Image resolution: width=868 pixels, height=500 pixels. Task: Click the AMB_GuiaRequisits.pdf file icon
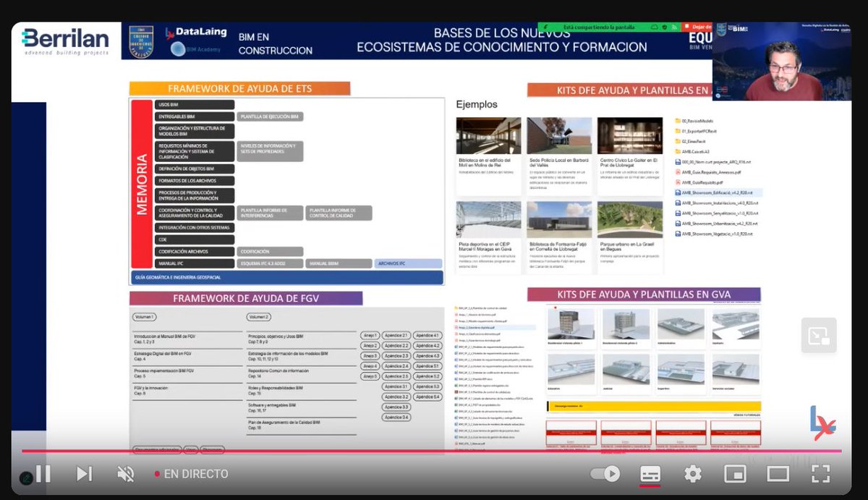678,183
